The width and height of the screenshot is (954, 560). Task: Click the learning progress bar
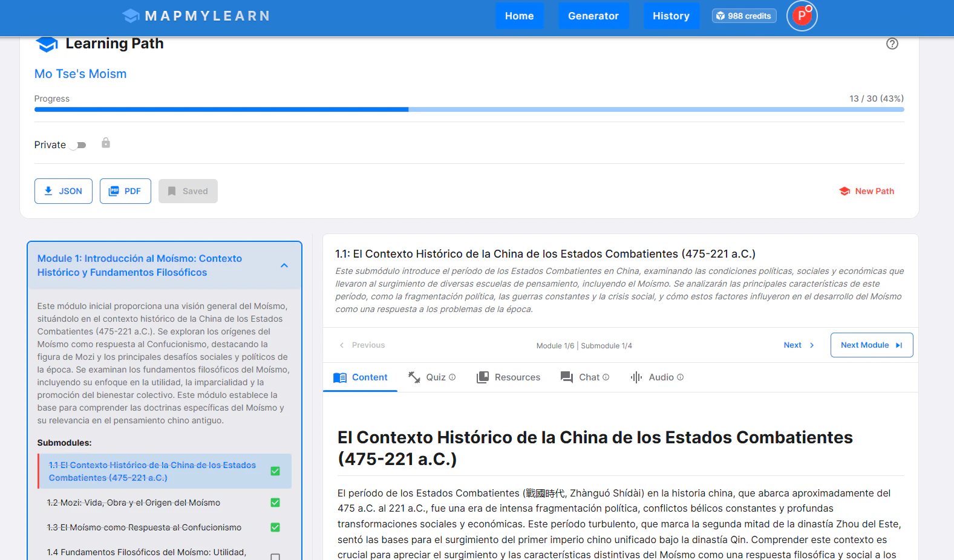(469, 109)
